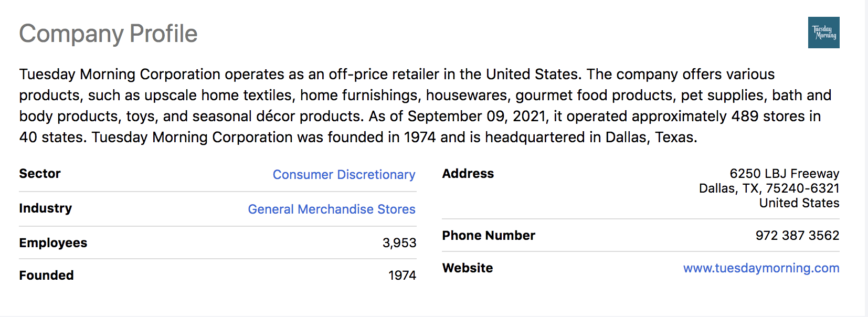Click the United States address line
Viewport: 868px width, 317px height.
click(799, 203)
